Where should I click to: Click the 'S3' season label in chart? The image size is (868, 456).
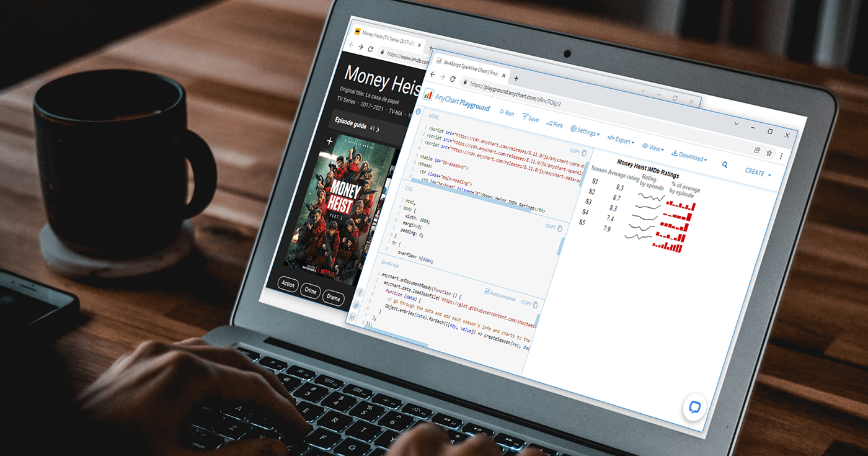point(588,202)
